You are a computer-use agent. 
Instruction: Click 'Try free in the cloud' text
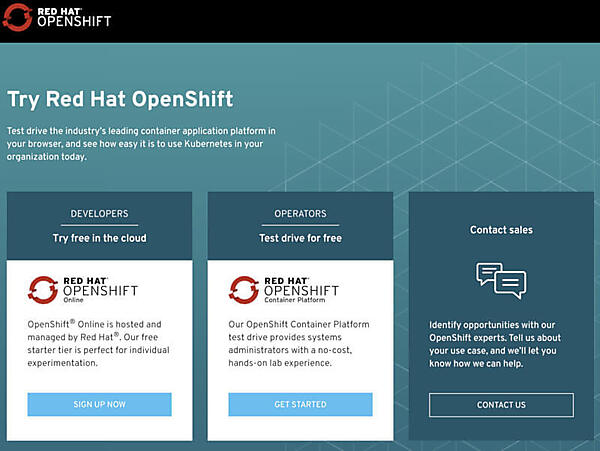pyautogui.click(x=99, y=238)
